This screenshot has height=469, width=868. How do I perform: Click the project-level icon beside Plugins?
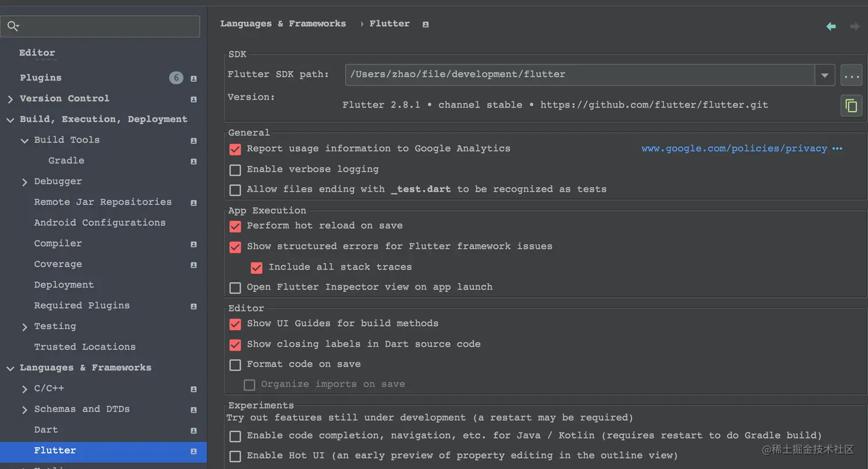pyautogui.click(x=193, y=79)
